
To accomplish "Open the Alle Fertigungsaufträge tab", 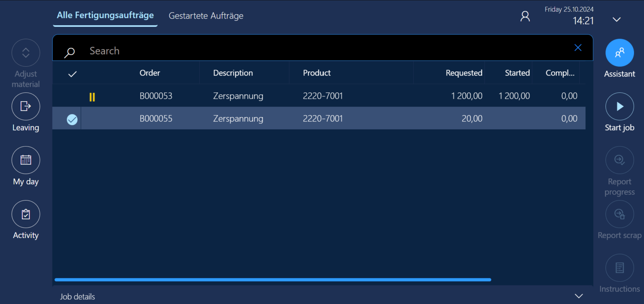I will [x=105, y=15].
